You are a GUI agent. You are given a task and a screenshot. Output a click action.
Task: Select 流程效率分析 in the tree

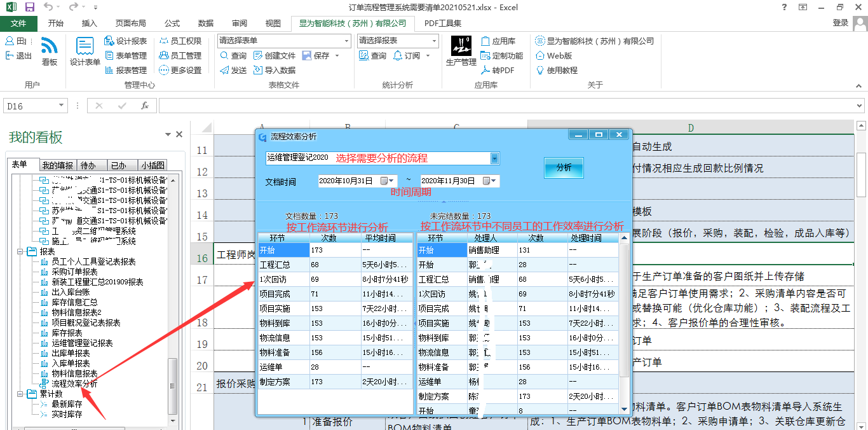pos(74,384)
